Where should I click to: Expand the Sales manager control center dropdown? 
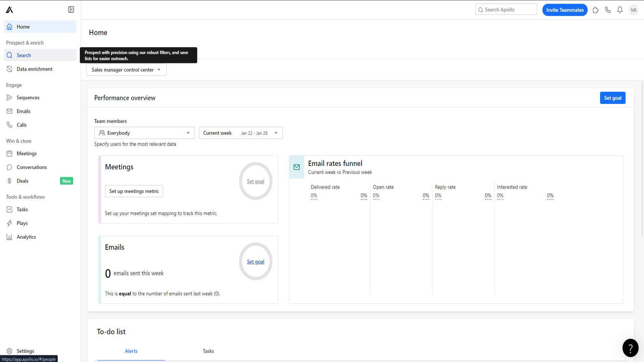pos(126,69)
